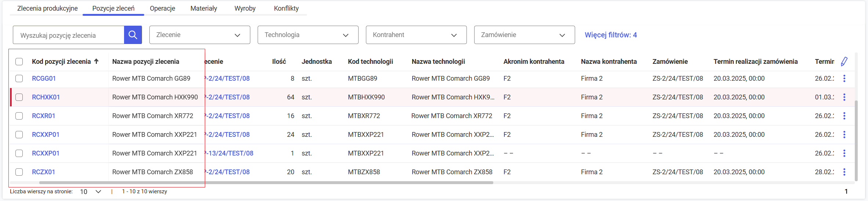This screenshot has height=201, width=868.
Task: Click the magnifier search button
Action: click(x=133, y=35)
